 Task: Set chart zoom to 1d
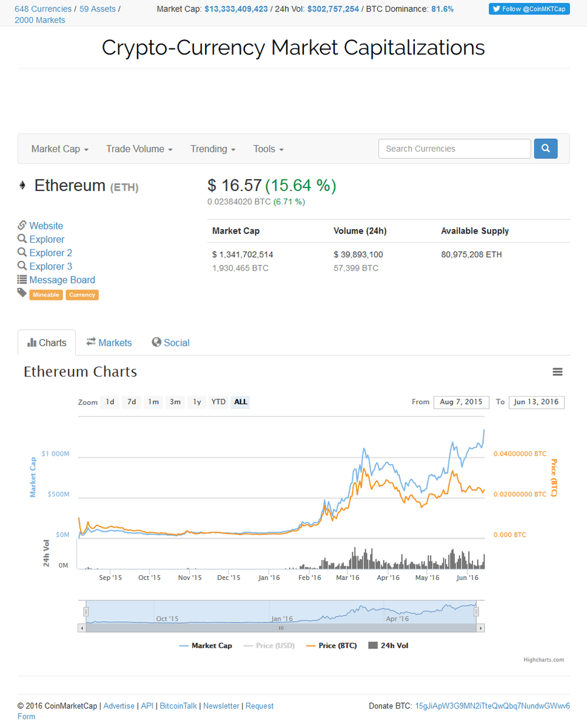tap(110, 402)
